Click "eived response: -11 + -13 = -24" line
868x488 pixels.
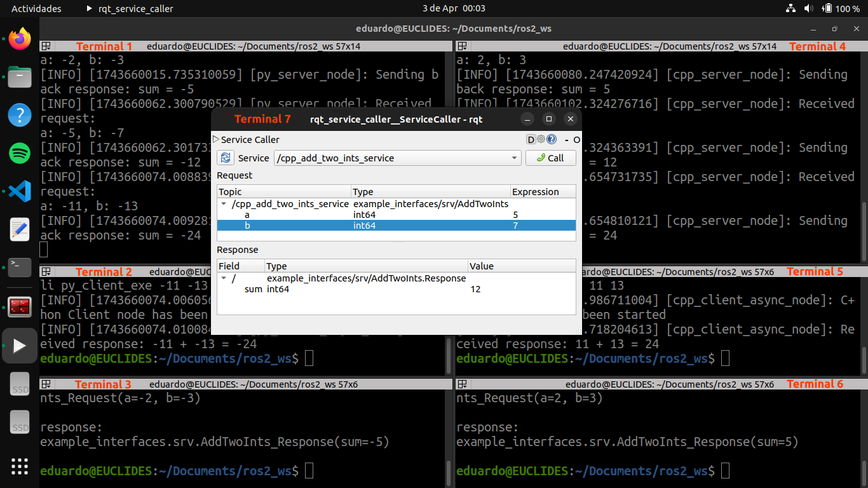(x=149, y=344)
